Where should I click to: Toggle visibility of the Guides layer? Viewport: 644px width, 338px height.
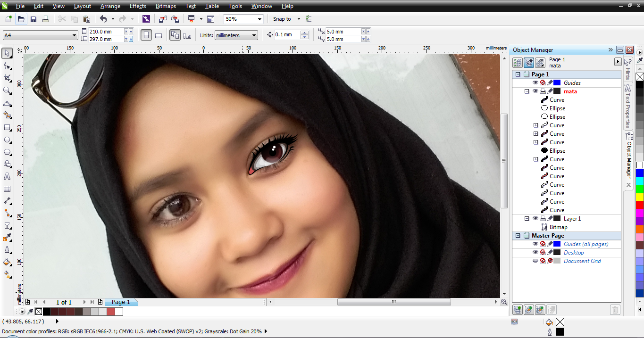click(535, 82)
